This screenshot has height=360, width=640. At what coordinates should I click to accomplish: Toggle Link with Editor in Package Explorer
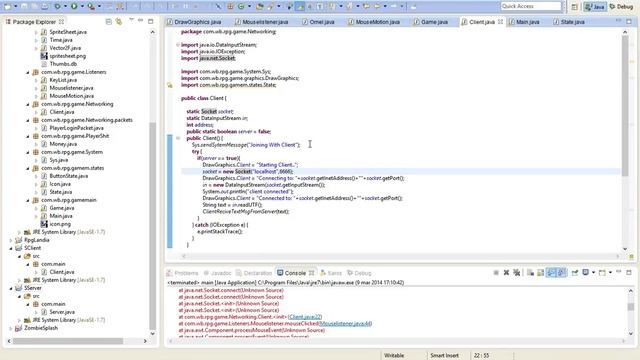(119, 22)
